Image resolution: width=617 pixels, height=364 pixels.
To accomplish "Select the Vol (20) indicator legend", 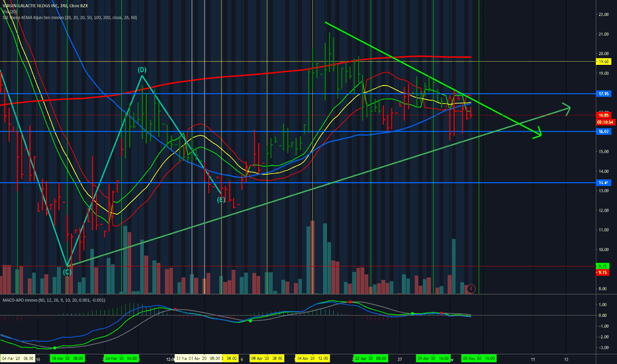I will click(x=10, y=12).
